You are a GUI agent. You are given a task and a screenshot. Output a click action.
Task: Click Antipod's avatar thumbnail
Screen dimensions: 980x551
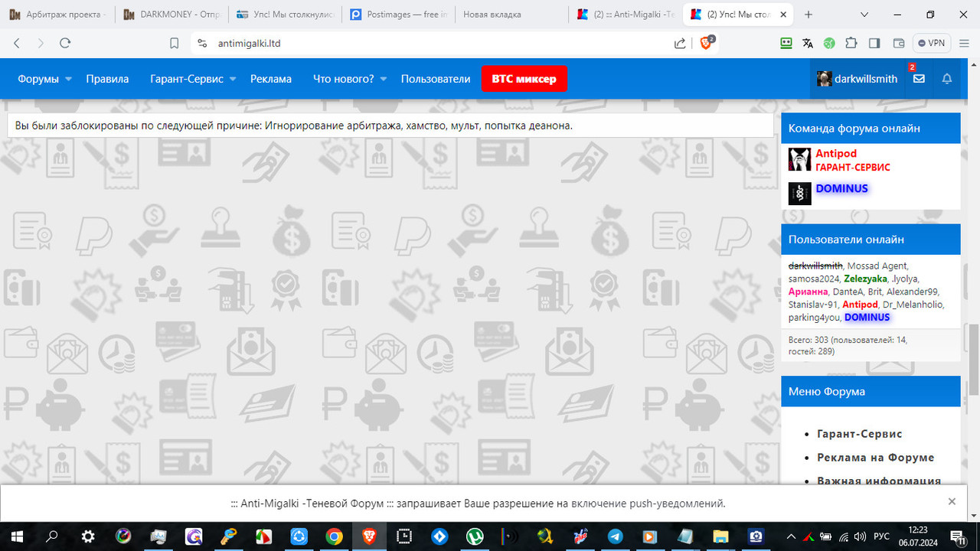coord(800,159)
